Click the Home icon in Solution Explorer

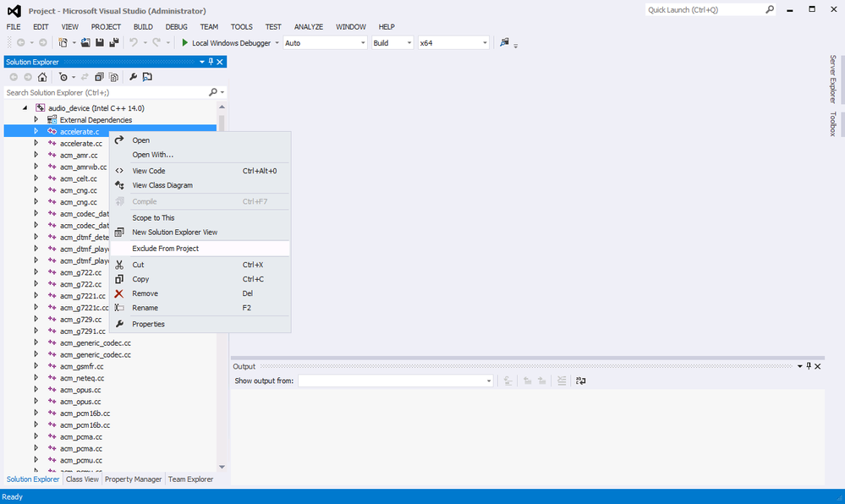pos(42,77)
